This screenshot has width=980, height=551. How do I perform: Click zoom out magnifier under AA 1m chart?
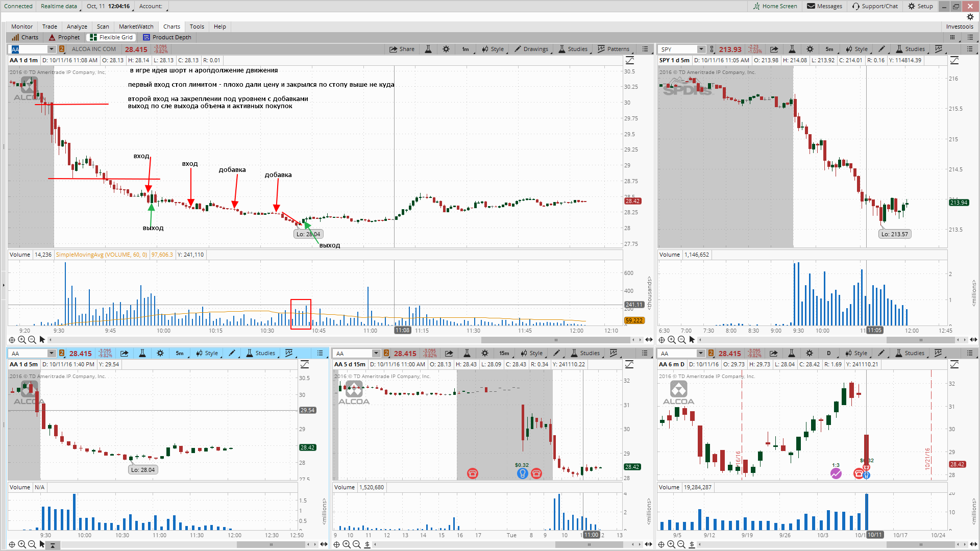[32, 340]
